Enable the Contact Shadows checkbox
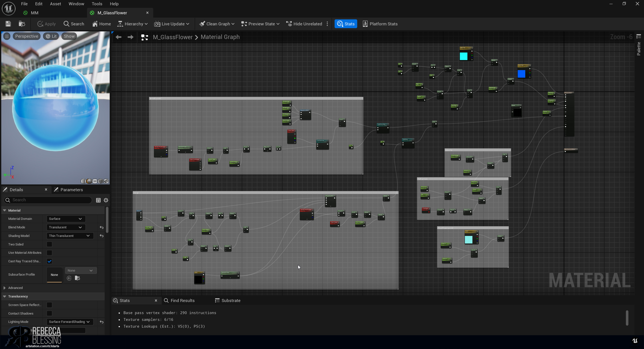Image resolution: width=644 pixels, height=349 pixels. [x=49, y=314]
